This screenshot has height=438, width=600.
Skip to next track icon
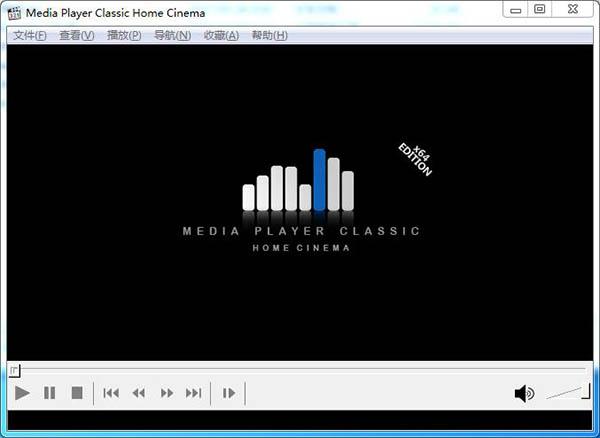tap(194, 393)
